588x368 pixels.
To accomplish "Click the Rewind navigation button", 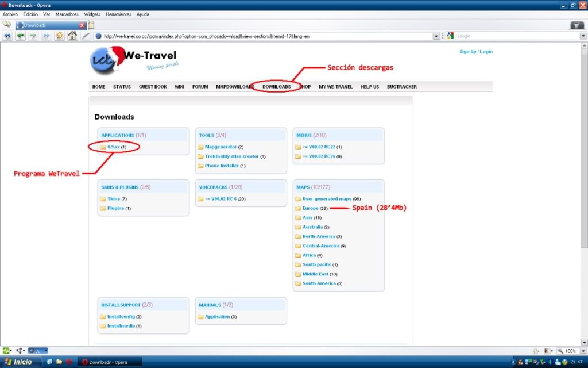I will (x=7, y=36).
